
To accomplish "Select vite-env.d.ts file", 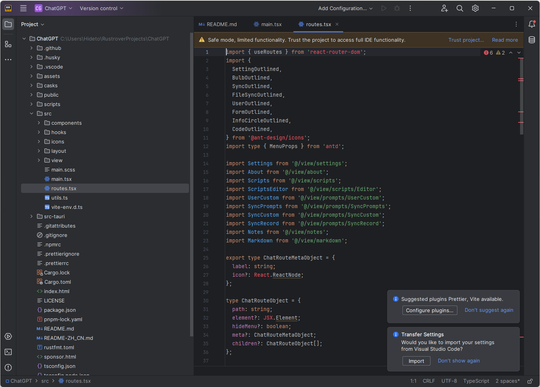I will (105, 207).
